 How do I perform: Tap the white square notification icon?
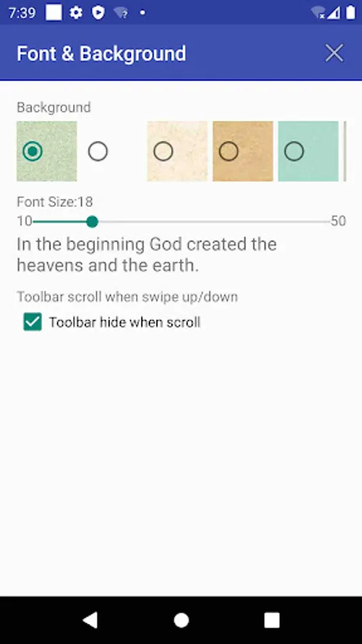coord(54,13)
